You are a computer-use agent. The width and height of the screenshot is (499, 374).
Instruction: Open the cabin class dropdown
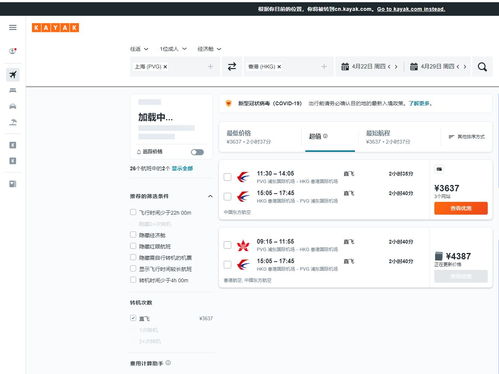[x=209, y=49]
